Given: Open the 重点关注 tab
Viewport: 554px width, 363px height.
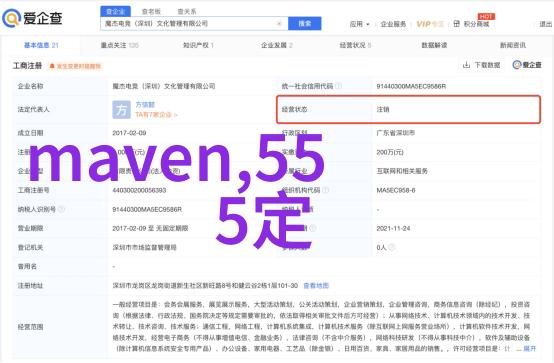Looking at the screenshot, I should point(120,45).
